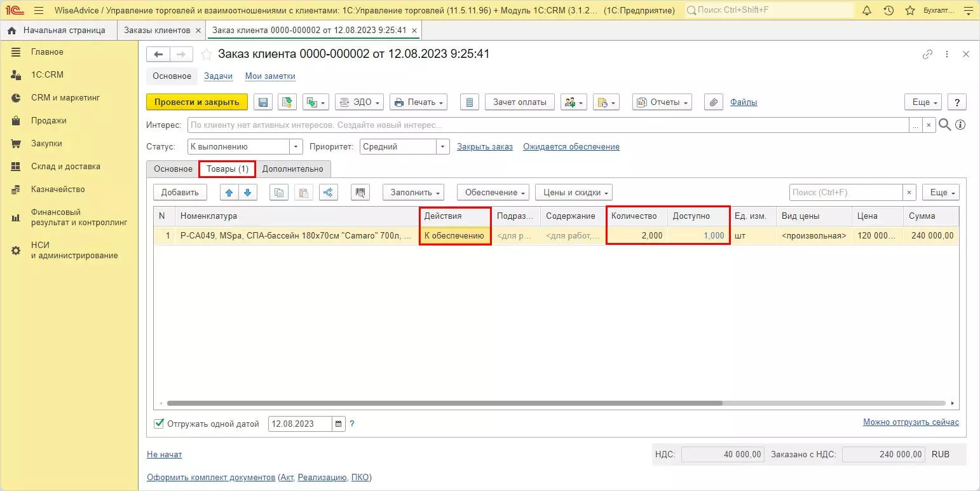Screen dimensions: 980x491
Task: Switch to the Дополнительно tab
Action: coord(293,169)
